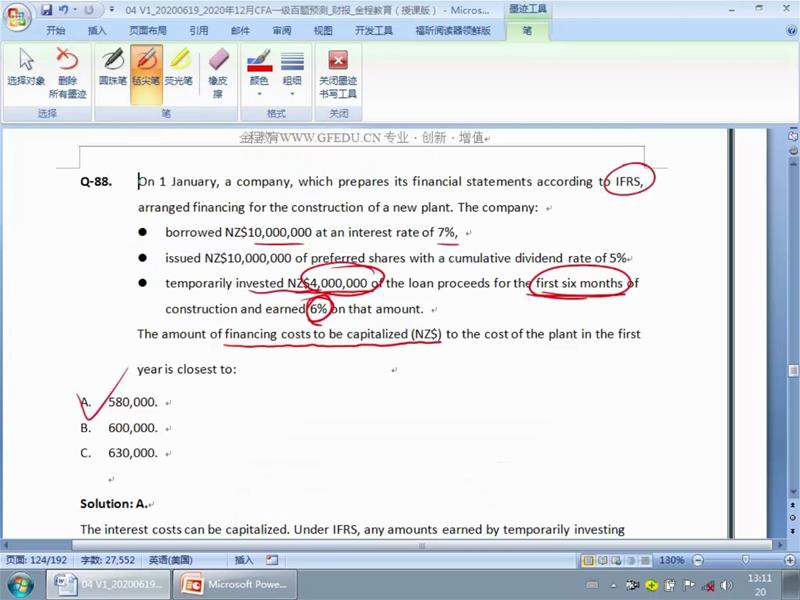Toggle the 插入 insert mode indicator
Screen dimensions: 800x600
point(243,560)
